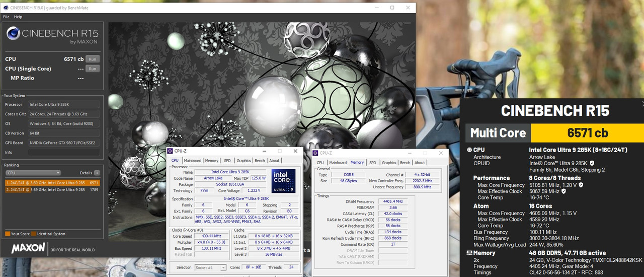The width and height of the screenshot is (644, 277).
Task: Click the verified shield icon beside CPUID
Action: coord(592,163)
